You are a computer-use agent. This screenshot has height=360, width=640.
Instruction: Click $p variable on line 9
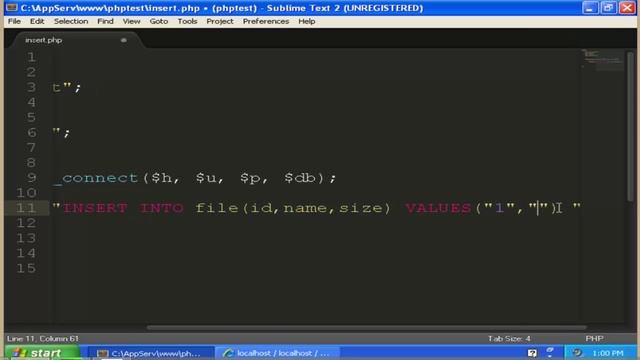[x=250, y=178]
